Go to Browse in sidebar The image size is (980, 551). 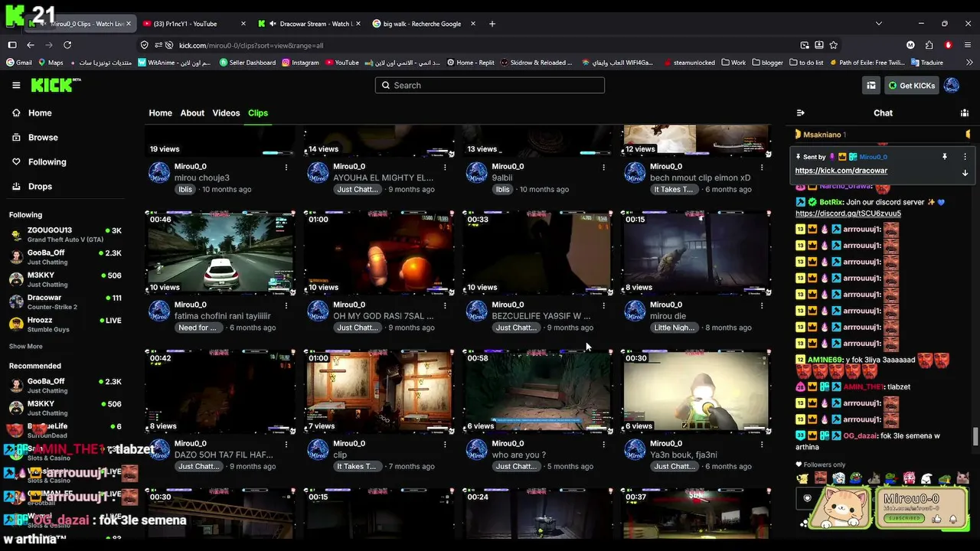(x=34, y=138)
